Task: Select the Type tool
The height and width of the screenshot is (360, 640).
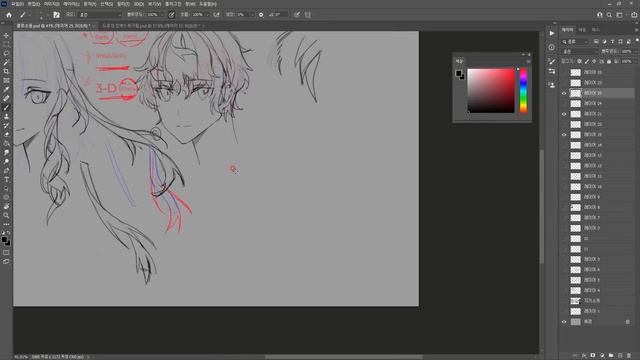Action: [6, 179]
